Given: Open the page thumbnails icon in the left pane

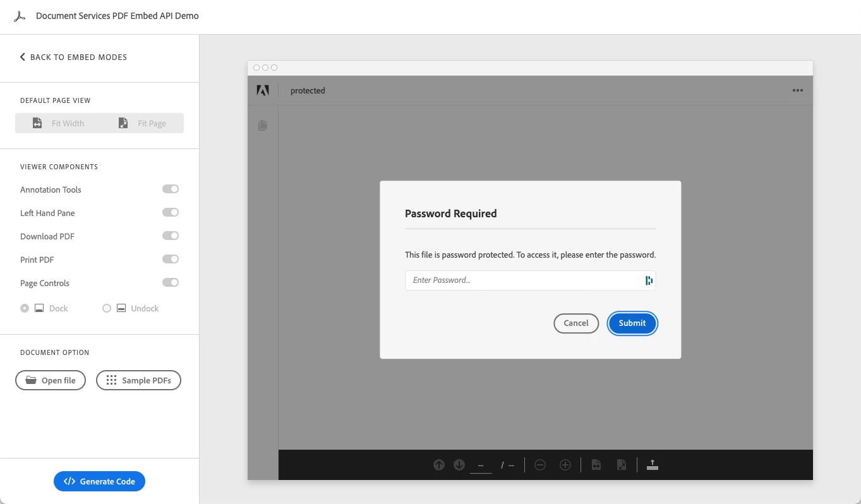Looking at the screenshot, I should [263, 125].
